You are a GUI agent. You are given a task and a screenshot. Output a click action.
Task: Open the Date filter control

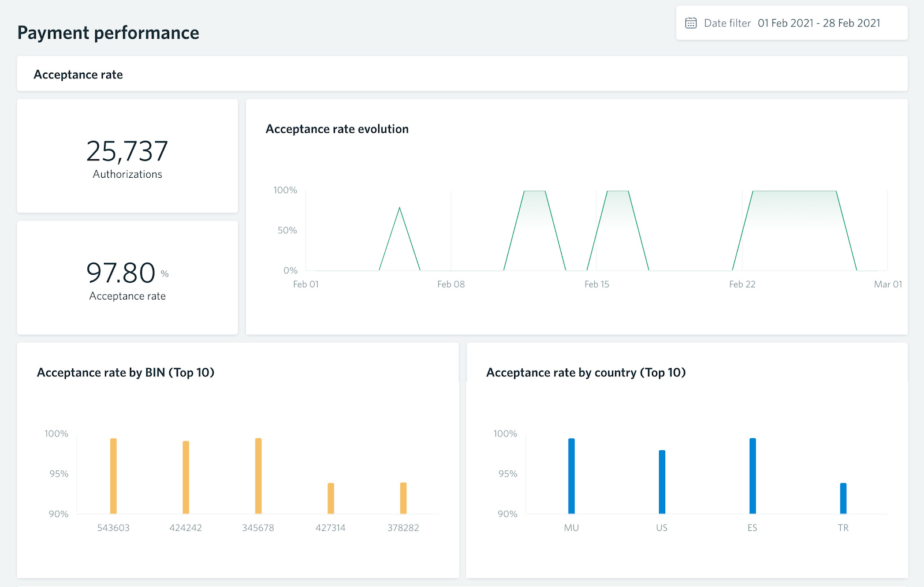[727, 23]
